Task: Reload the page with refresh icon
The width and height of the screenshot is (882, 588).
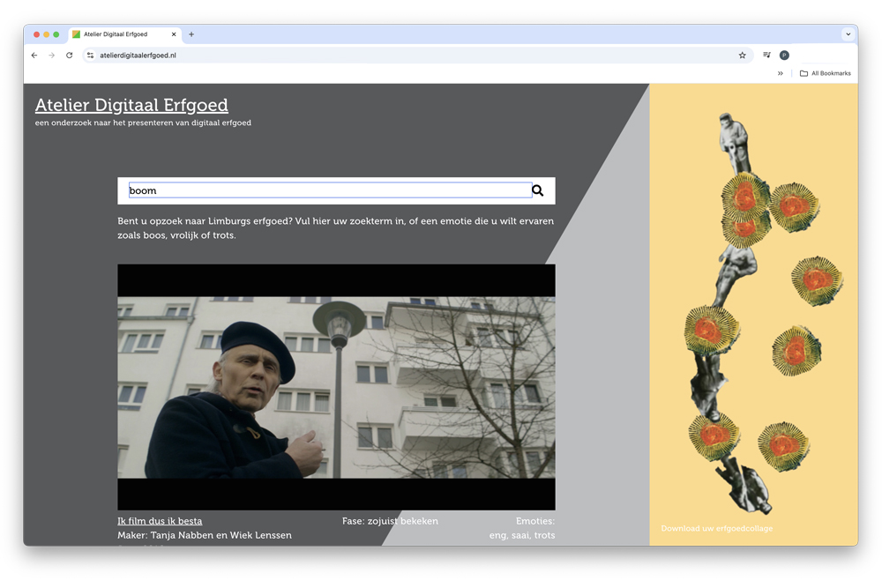Action: (70, 56)
